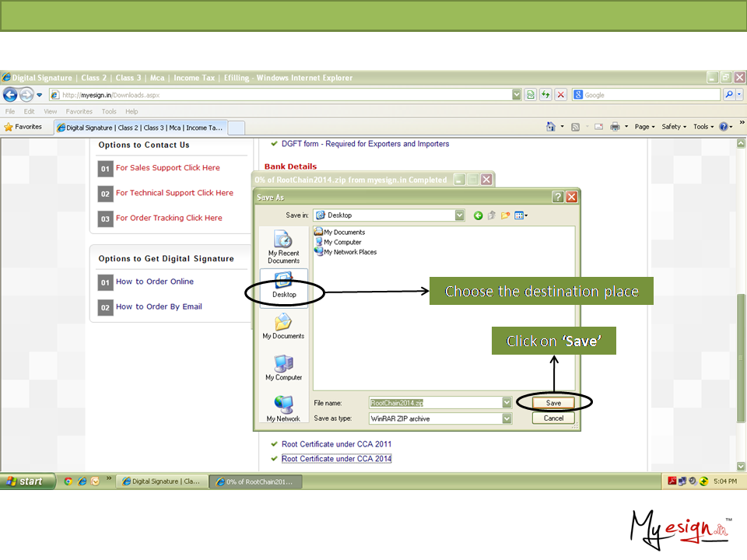Click the Create New Folder icon
This screenshot has width=747, height=560.
pos(505,215)
